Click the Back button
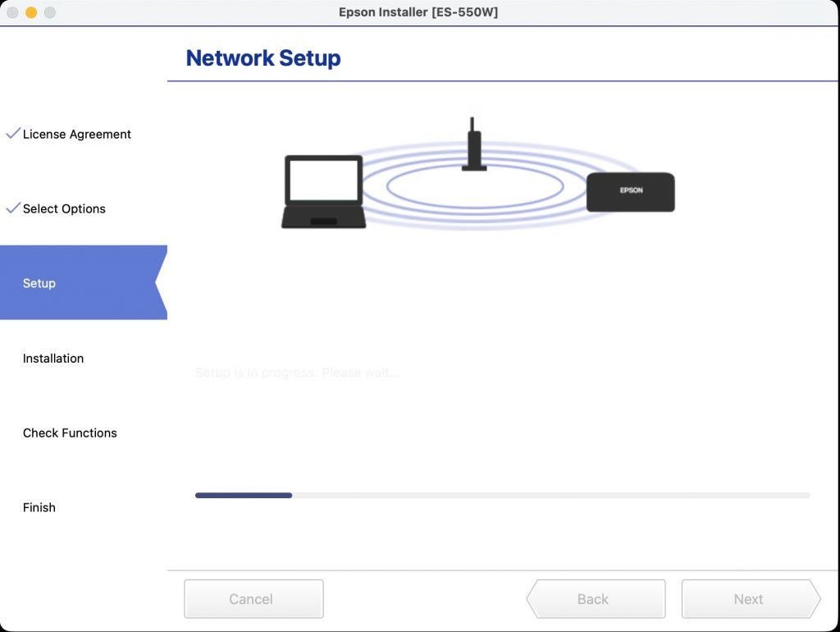 tap(596, 599)
